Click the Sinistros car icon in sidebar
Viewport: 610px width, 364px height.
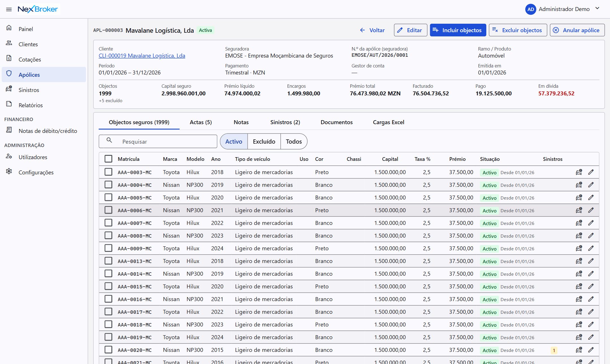9,89
